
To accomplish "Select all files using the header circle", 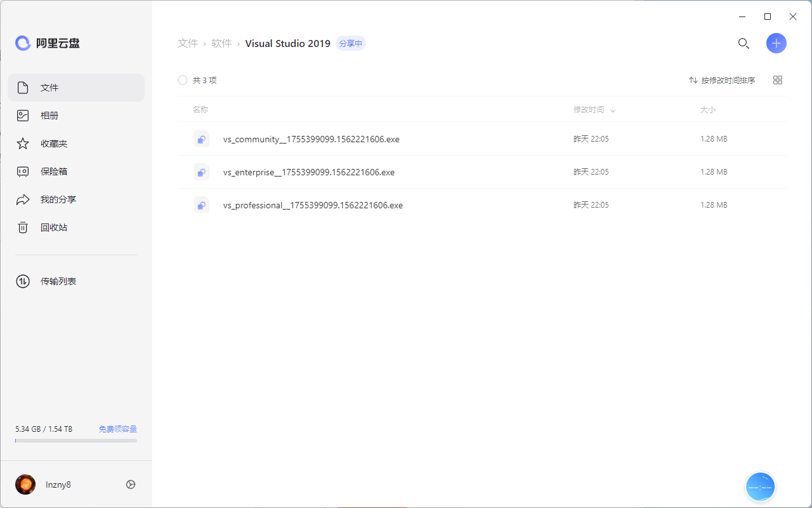I will (x=183, y=80).
